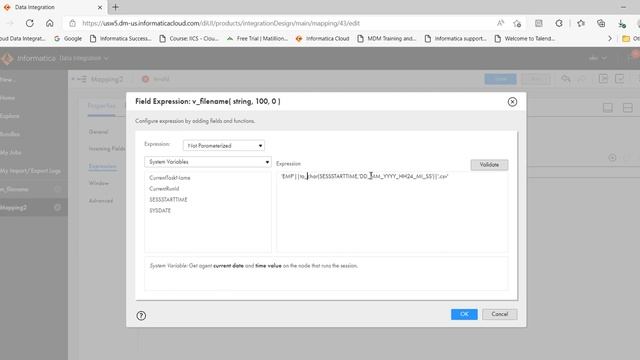The image size is (640, 360).
Task: Select the Data Integration browser tab
Action: point(52,7)
